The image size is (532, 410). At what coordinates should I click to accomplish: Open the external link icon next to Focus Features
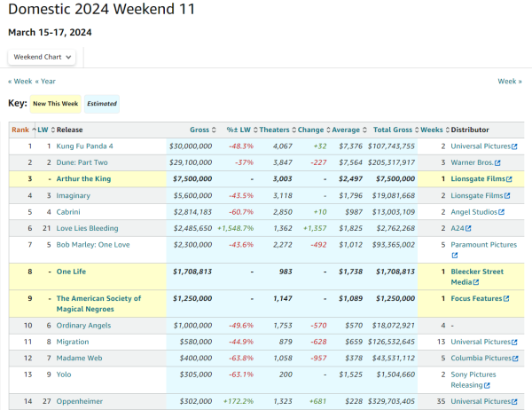pyautogui.click(x=506, y=298)
